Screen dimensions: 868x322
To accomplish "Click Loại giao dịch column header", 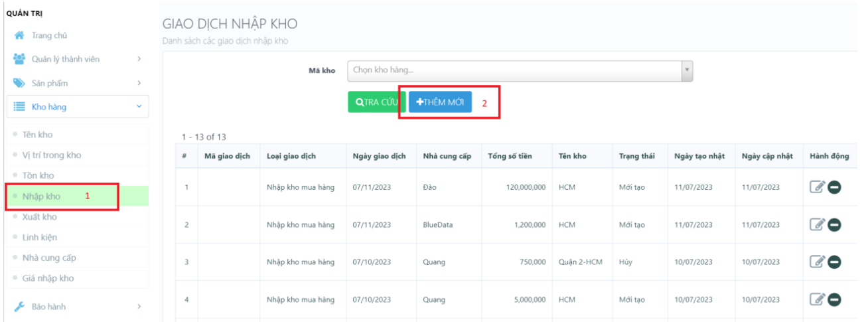I will [291, 156].
